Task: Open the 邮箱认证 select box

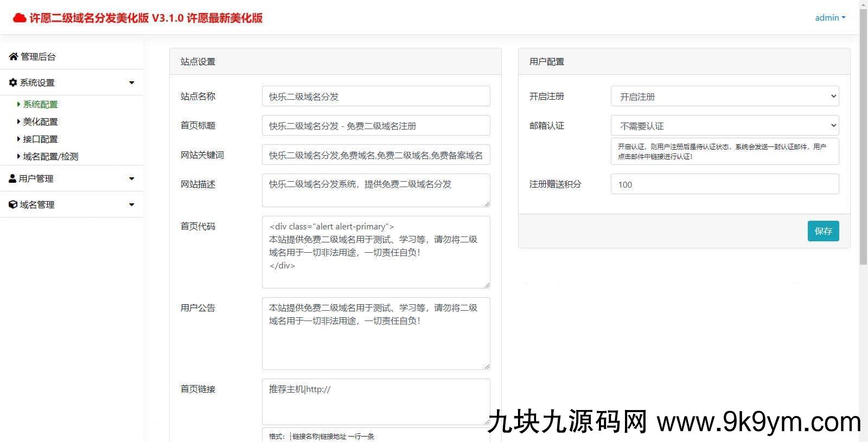Action: [x=725, y=125]
